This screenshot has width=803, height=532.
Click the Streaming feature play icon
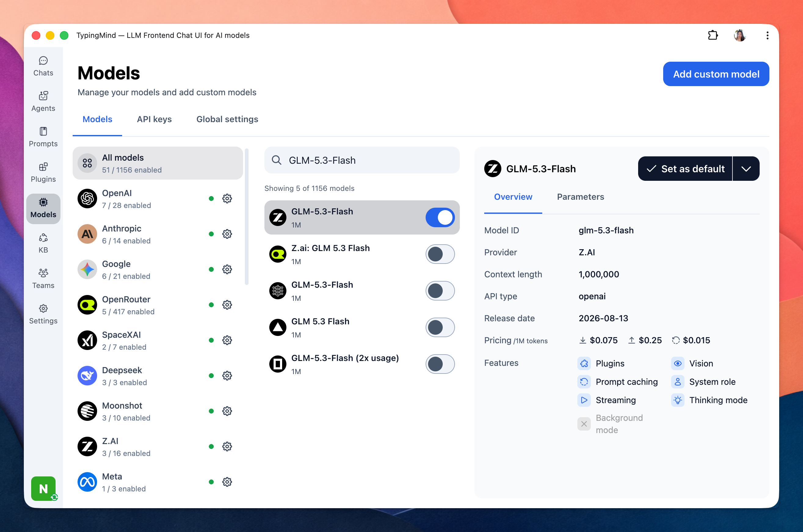pyautogui.click(x=584, y=400)
